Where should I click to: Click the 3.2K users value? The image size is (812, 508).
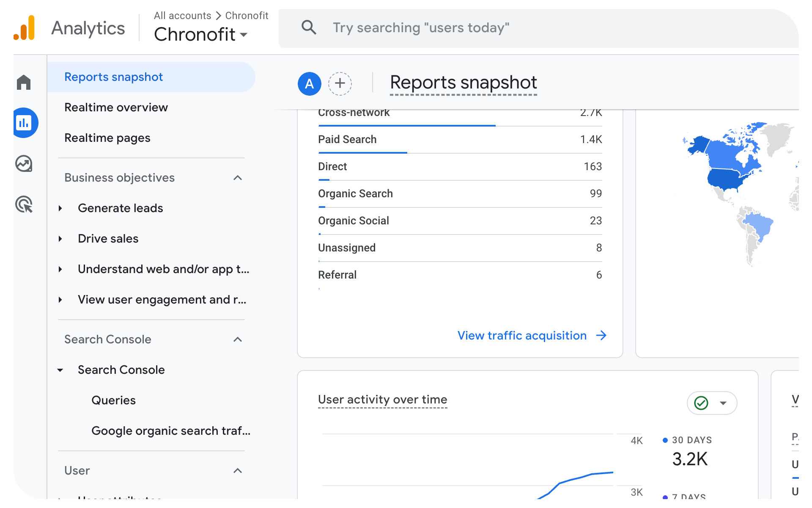tap(690, 459)
